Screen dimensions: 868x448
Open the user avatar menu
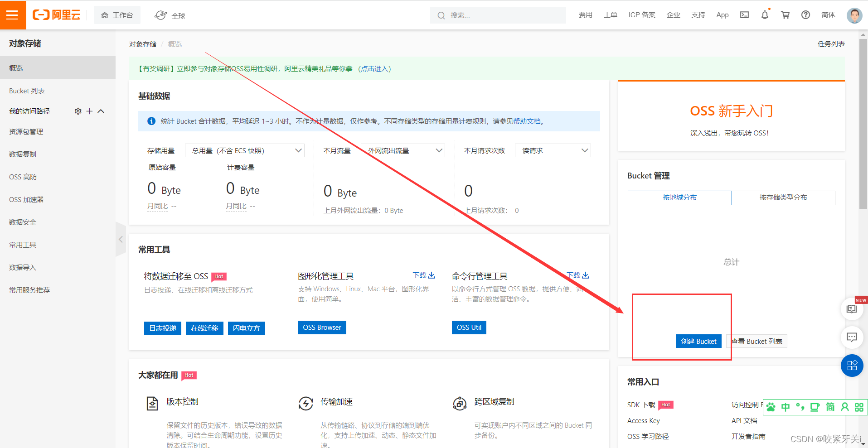(854, 15)
